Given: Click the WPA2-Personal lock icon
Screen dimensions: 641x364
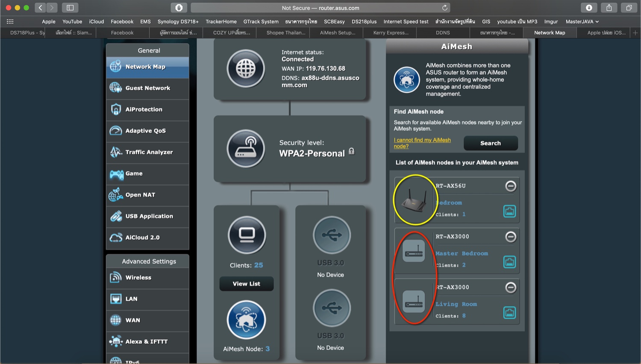Looking at the screenshot, I should pos(351,151).
